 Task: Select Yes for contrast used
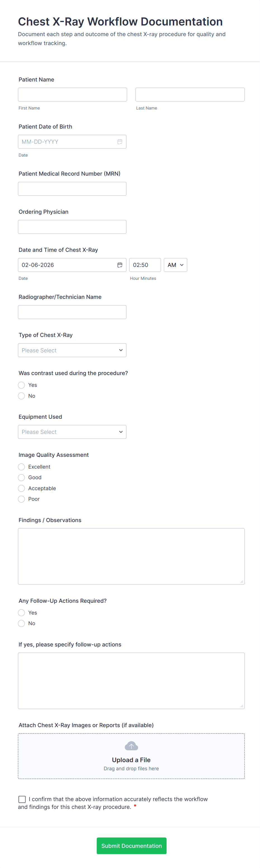(22, 385)
